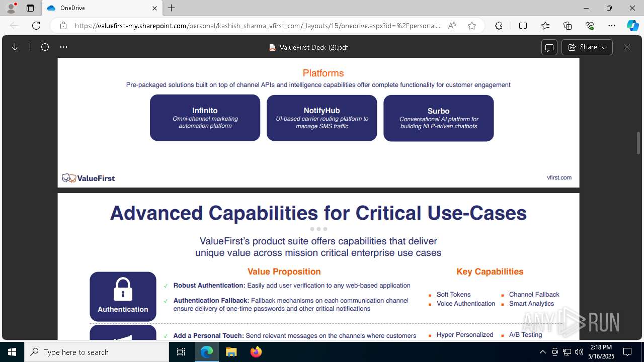Image resolution: width=644 pixels, height=362 pixels.
Task: Open file info details panel
Action: 45,47
